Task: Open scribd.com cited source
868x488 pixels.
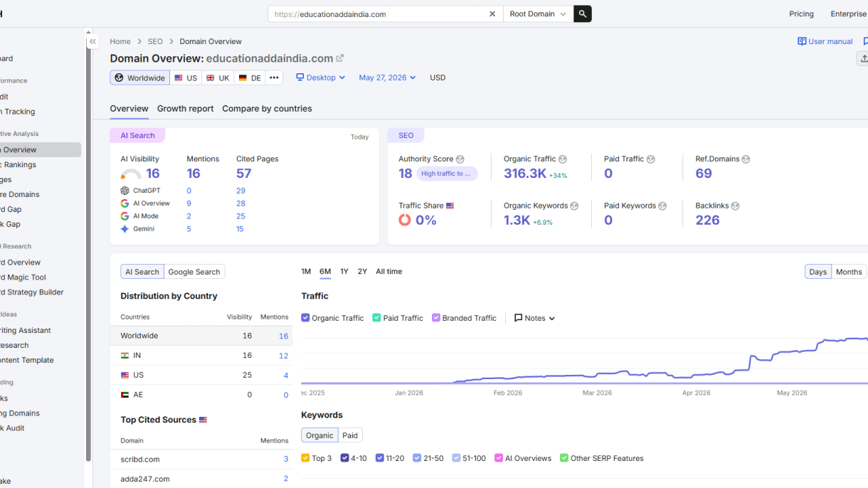Action: coord(140,460)
